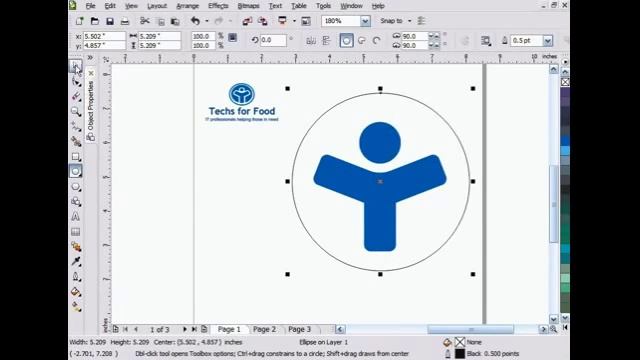The image size is (640, 360).
Task: Add a page after the last page
Action: (x=204, y=329)
